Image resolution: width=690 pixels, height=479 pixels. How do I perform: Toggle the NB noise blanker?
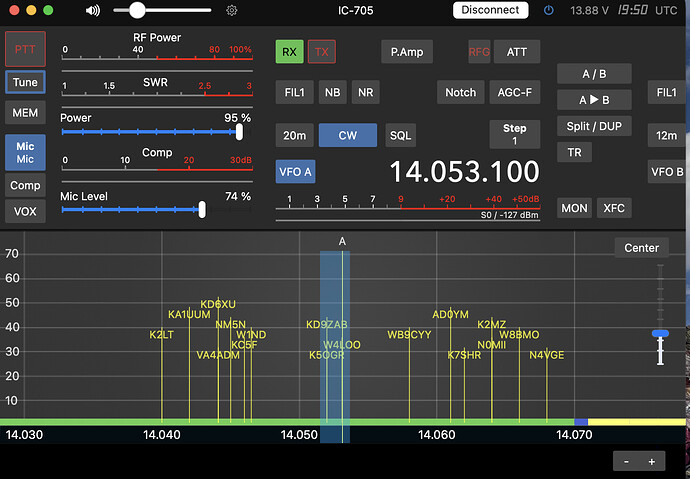(333, 92)
